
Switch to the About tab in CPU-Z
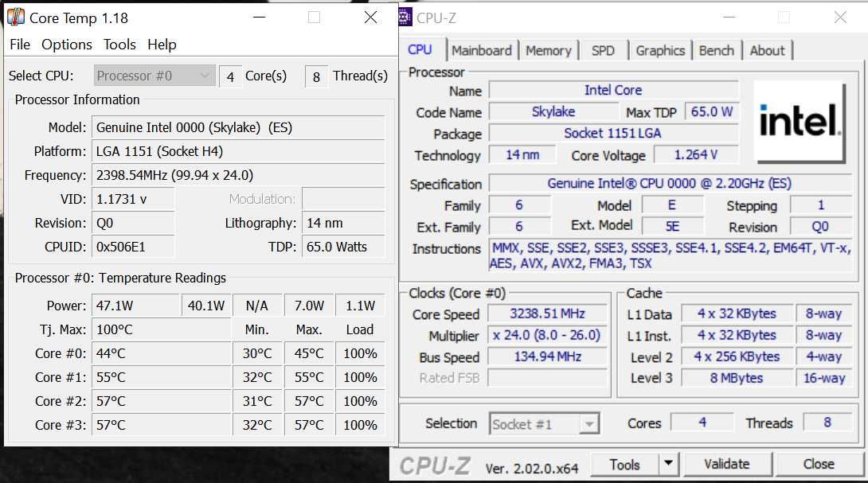767,50
